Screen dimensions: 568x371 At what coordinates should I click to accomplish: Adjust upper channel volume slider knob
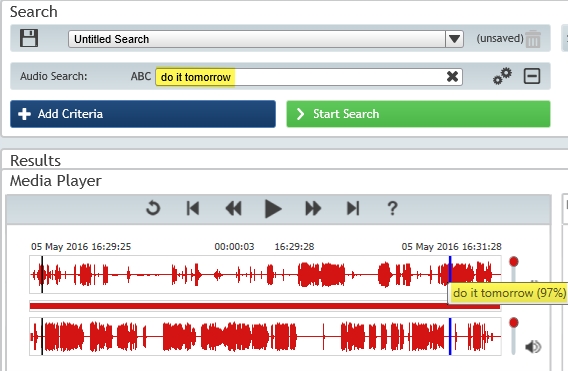pyautogui.click(x=514, y=261)
